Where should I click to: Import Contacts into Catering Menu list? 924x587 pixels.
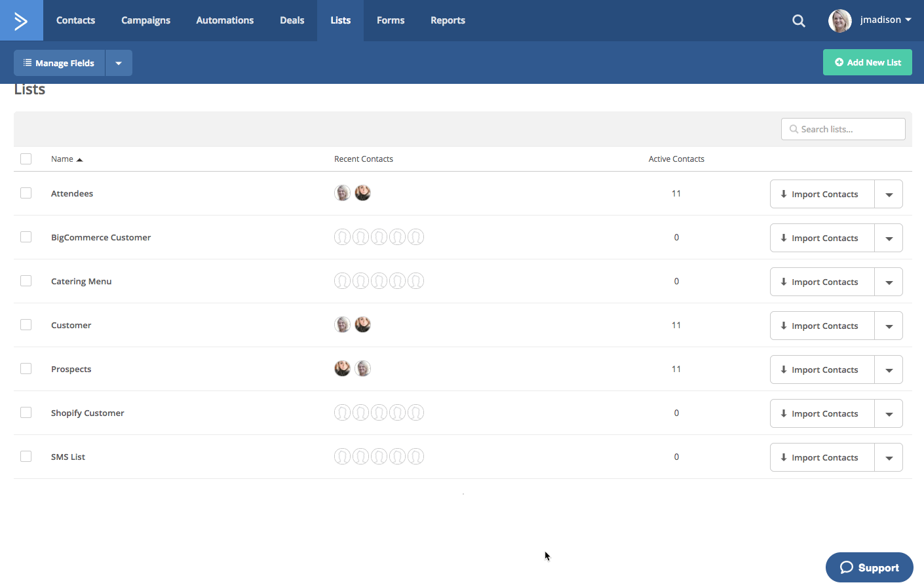click(822, 282)
